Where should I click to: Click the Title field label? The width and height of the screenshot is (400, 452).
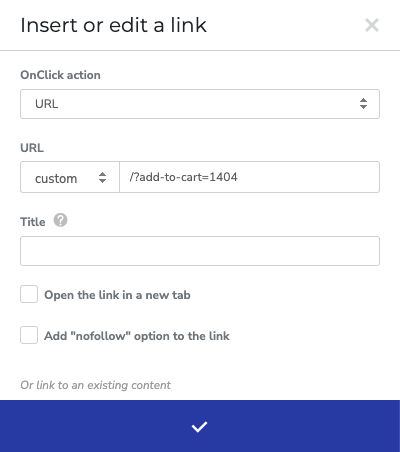point(33,222)
